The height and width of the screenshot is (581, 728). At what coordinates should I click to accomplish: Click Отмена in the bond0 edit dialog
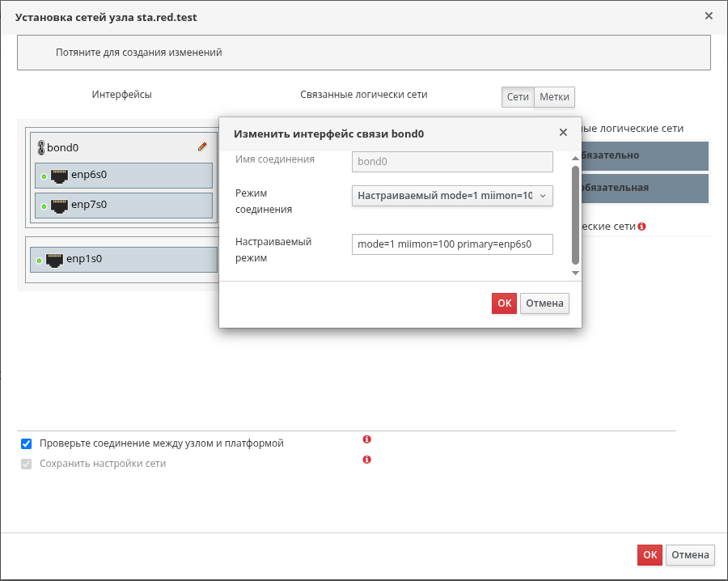544,303
